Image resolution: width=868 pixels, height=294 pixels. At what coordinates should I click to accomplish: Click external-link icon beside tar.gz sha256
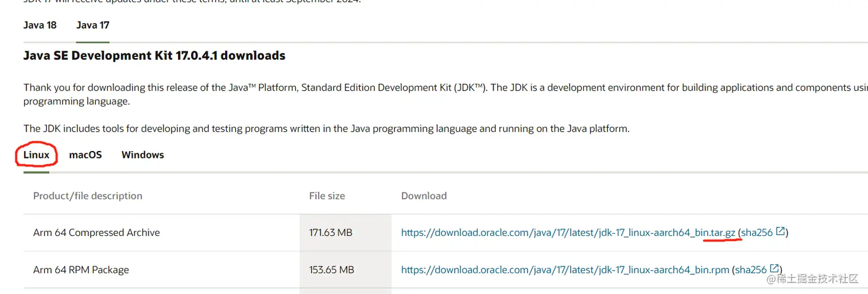tap(780, 231)
